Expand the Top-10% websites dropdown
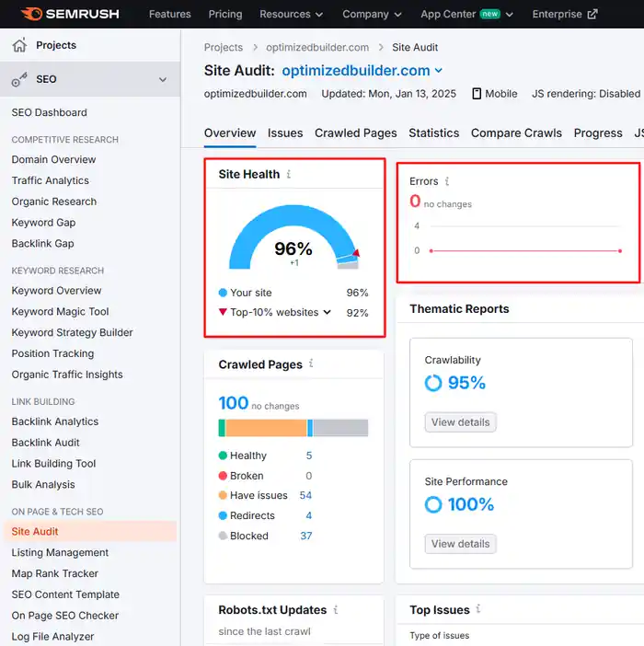This screenshot has height=646, width=644. pos(327,312)
